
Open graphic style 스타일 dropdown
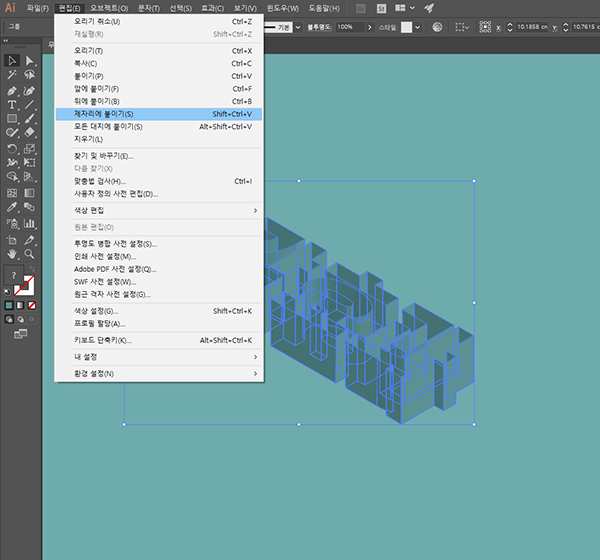point(417,27)
